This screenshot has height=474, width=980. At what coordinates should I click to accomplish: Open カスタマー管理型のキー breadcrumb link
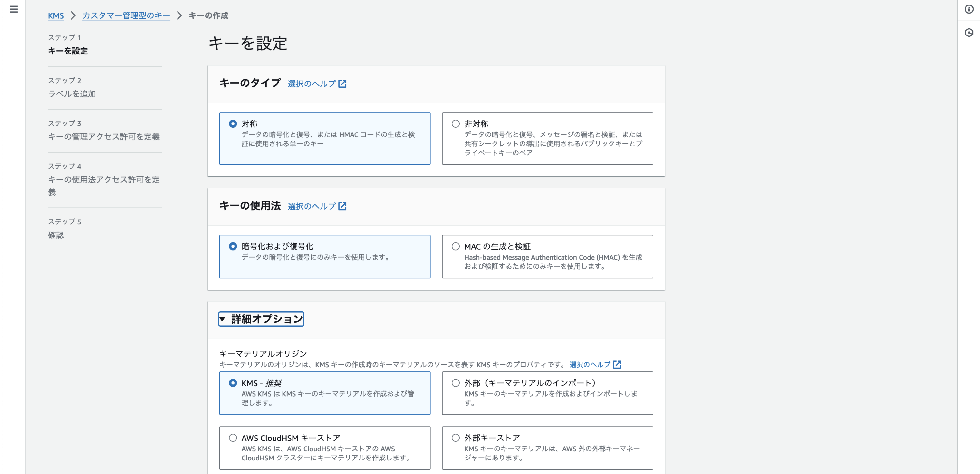126,15
